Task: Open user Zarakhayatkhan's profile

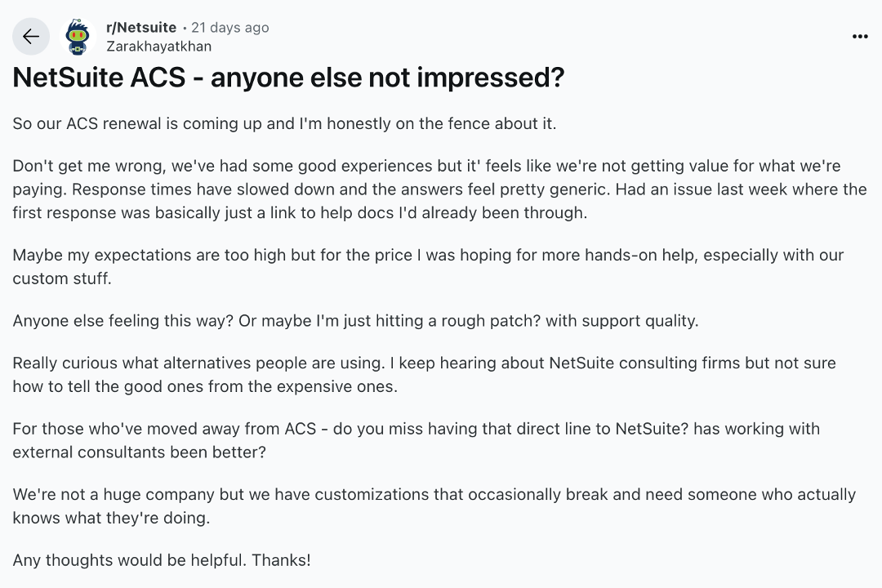Action: pyautogui.click(x=158, y=47)
